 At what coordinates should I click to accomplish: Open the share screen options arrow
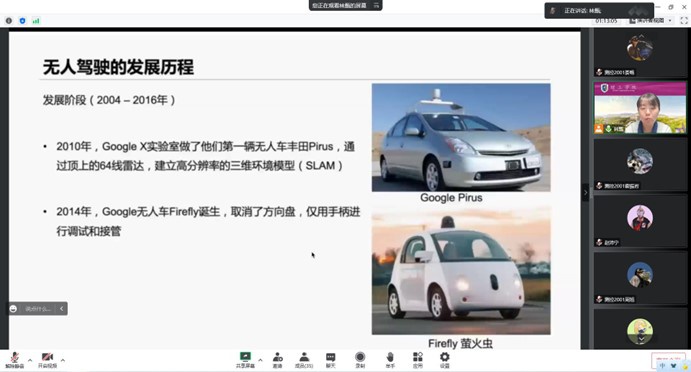[x=260, y=360]
